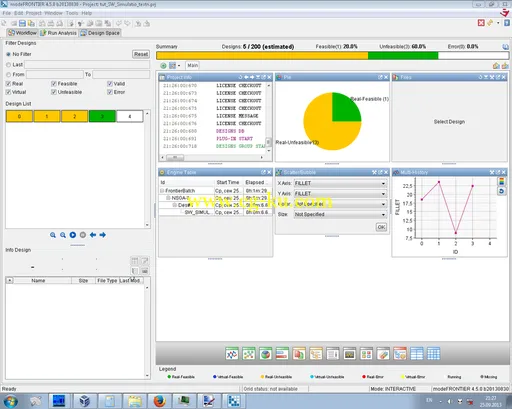
Task: Click the VirtualBox cube icon in taskbar
Action: click(84, 401)
